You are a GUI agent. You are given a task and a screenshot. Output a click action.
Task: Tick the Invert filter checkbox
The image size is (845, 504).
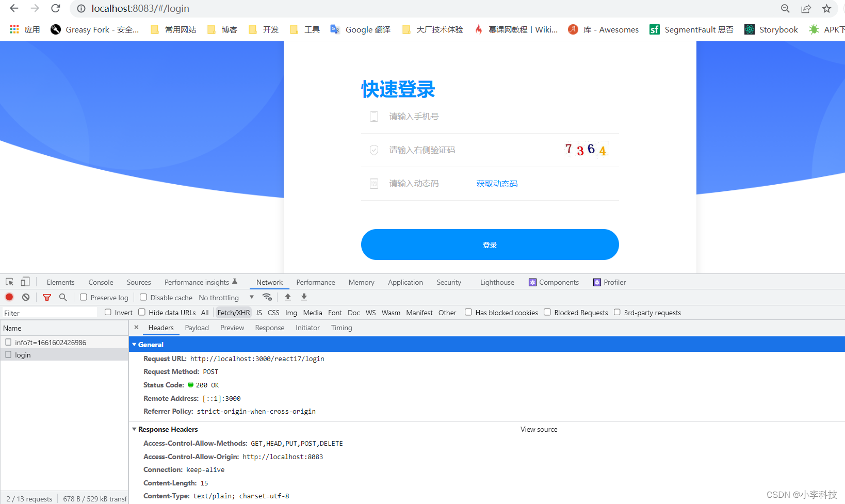click(108, 312)
